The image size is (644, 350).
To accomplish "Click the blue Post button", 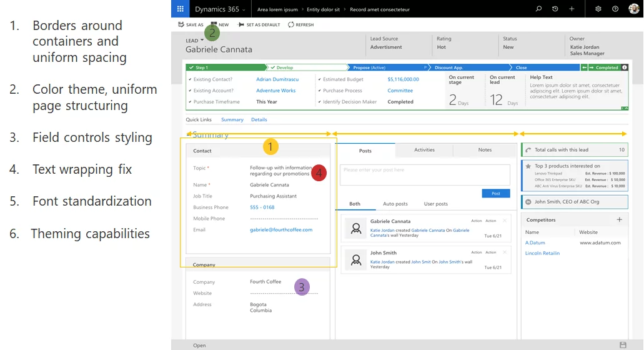I will pos(496,193).
